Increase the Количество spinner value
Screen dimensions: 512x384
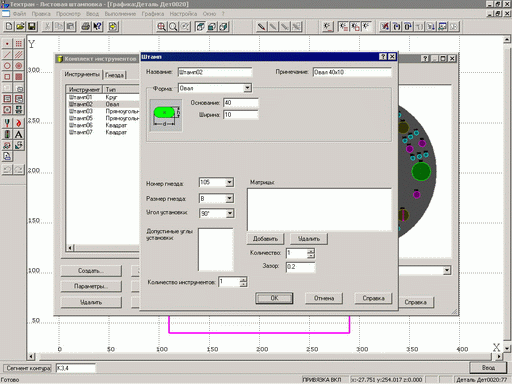tap(311, 251)
